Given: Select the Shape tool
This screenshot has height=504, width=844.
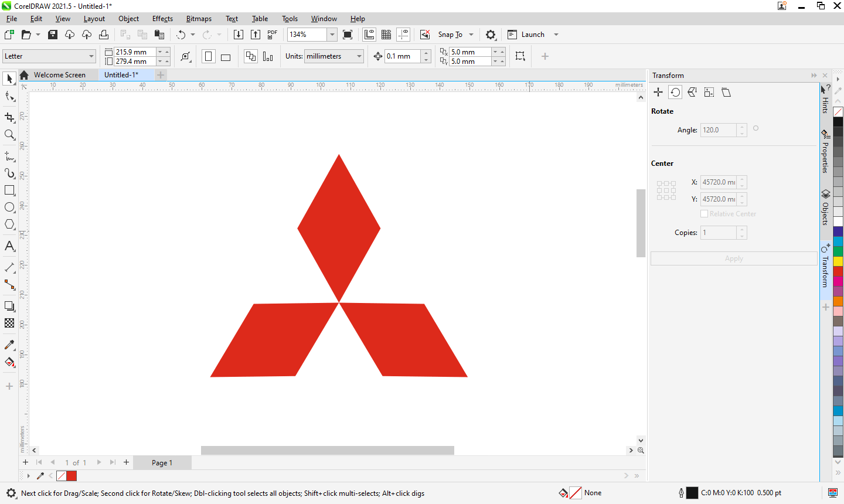Looking at the screenshot, I should point(9,97).
